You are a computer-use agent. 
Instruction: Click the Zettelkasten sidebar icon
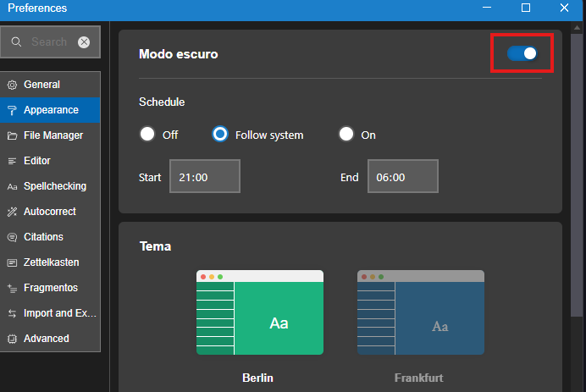click(x=12, y=262)
